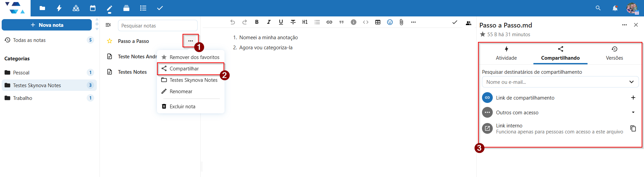This screenshot has width=644, height=177.
Task: Click the notifications bell icon
Action: [615, 8]
